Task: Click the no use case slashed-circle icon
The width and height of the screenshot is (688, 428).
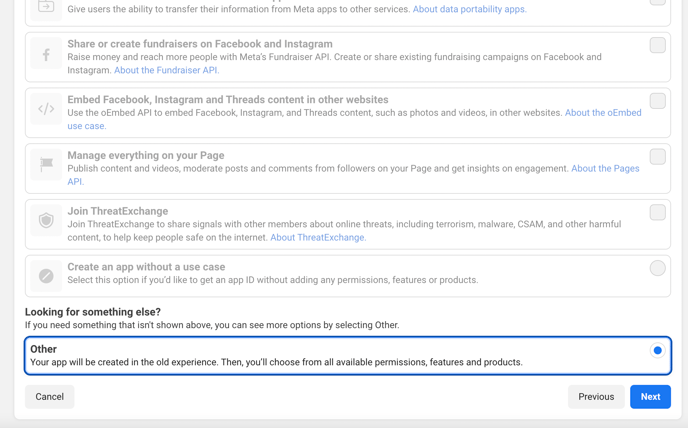Action: [46, 276]
